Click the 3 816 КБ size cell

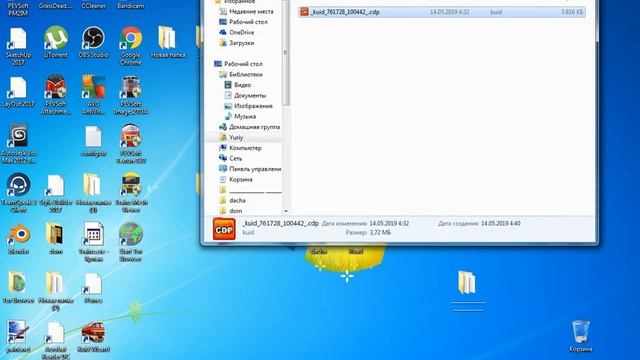[572, 12]
